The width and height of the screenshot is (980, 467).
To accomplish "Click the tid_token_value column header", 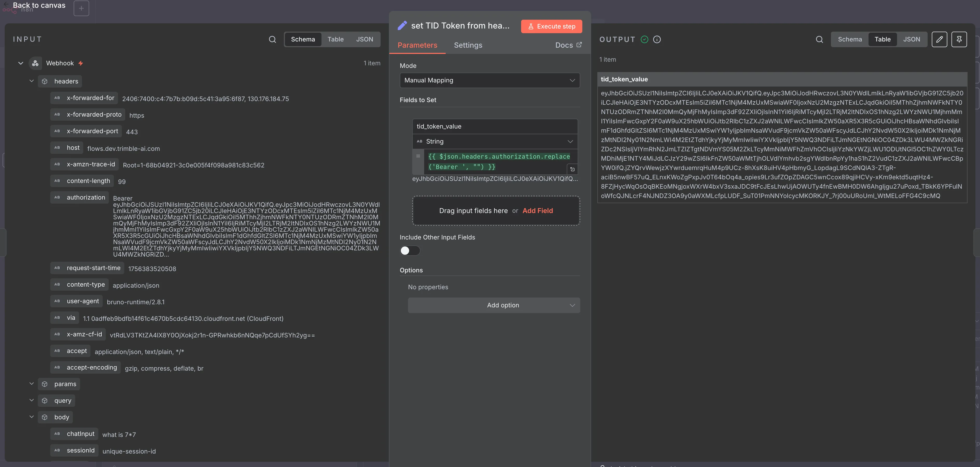I will click(x=782, y=79).
